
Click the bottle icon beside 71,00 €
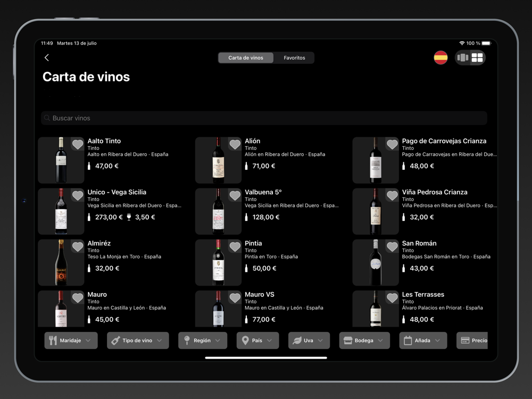pyautogui.click(x=246, y=166)
